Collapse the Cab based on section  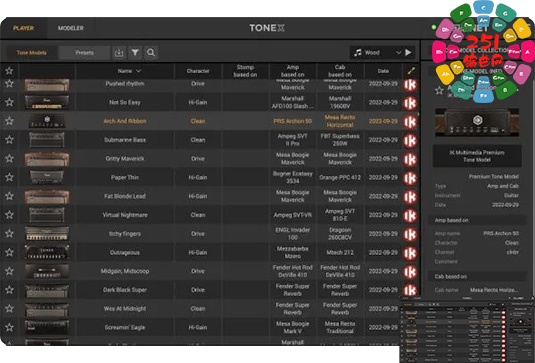(477, 276)
